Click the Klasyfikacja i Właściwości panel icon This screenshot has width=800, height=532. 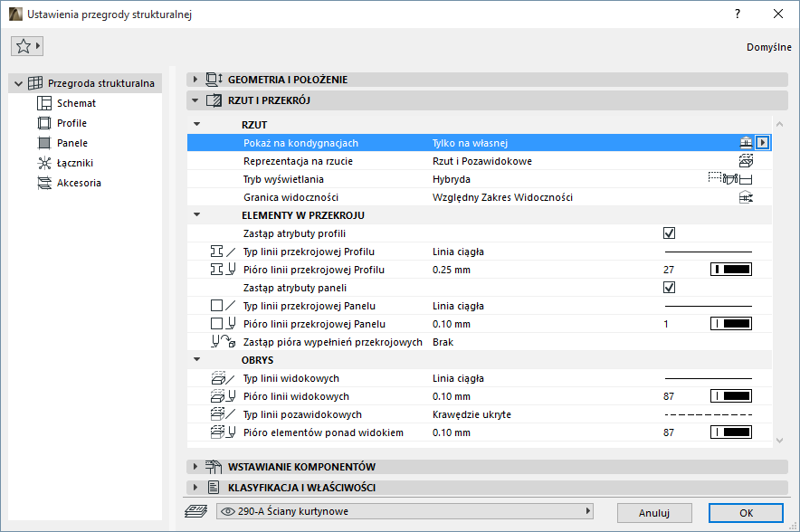[x=214, y=488]
